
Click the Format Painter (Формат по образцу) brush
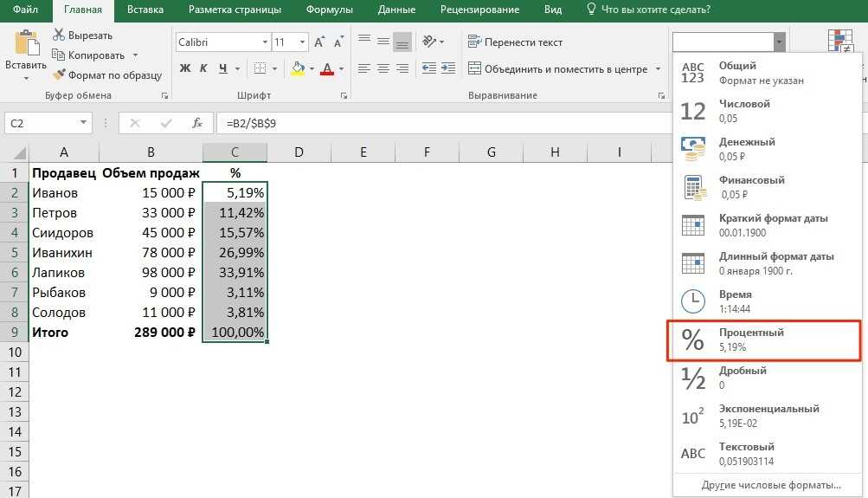(x=60, y=75)
